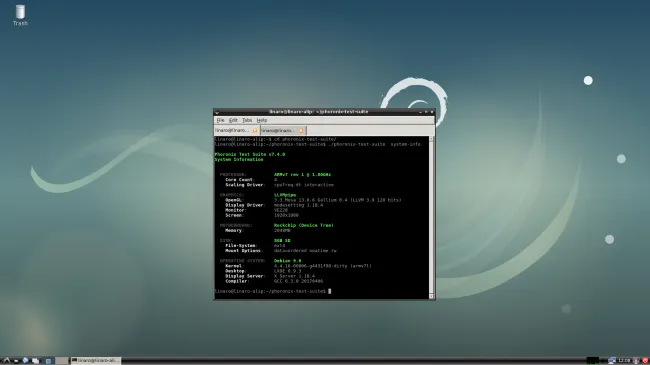This screenshot has height=365, width=650.
Task: Close the second terminal tab
Action: click(301, 131)
